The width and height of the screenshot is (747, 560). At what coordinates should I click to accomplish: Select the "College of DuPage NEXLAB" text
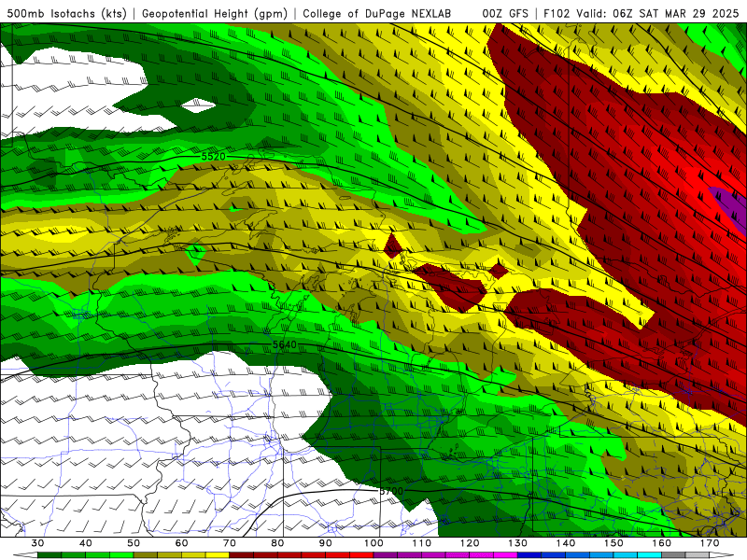click(x=377, y=14)
